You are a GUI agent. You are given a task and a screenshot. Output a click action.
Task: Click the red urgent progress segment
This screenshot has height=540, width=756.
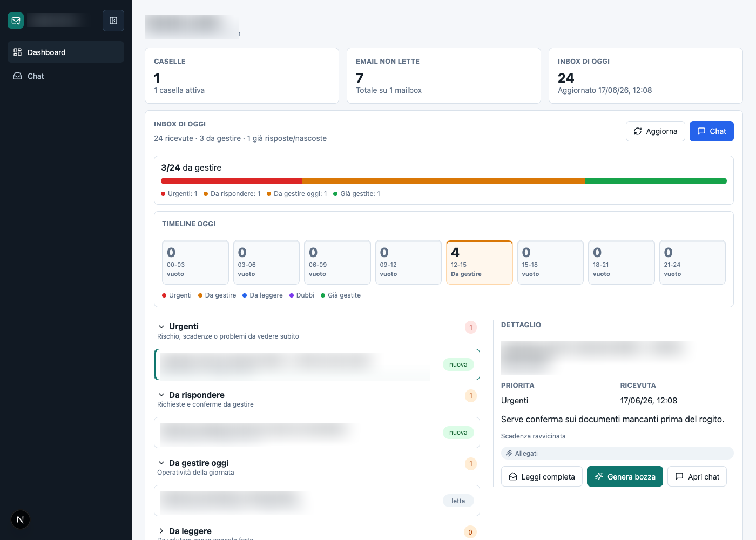(x=232, y=181)
